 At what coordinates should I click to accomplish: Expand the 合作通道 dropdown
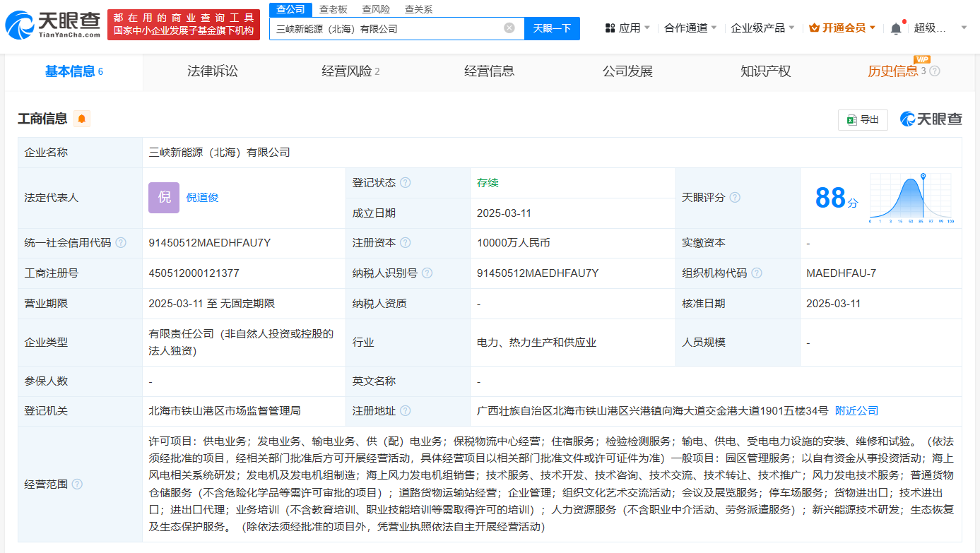pos(690,28)
